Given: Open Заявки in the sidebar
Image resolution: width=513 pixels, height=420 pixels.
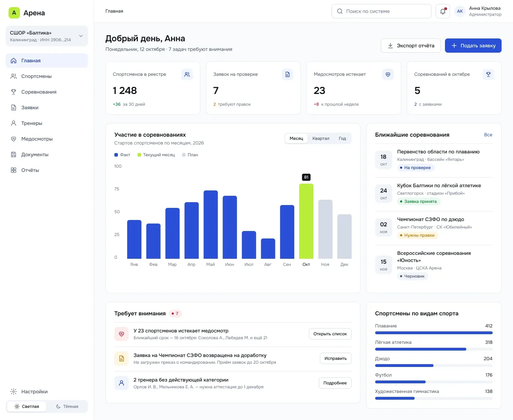Looking at the screenshot, I should (47, 107).
